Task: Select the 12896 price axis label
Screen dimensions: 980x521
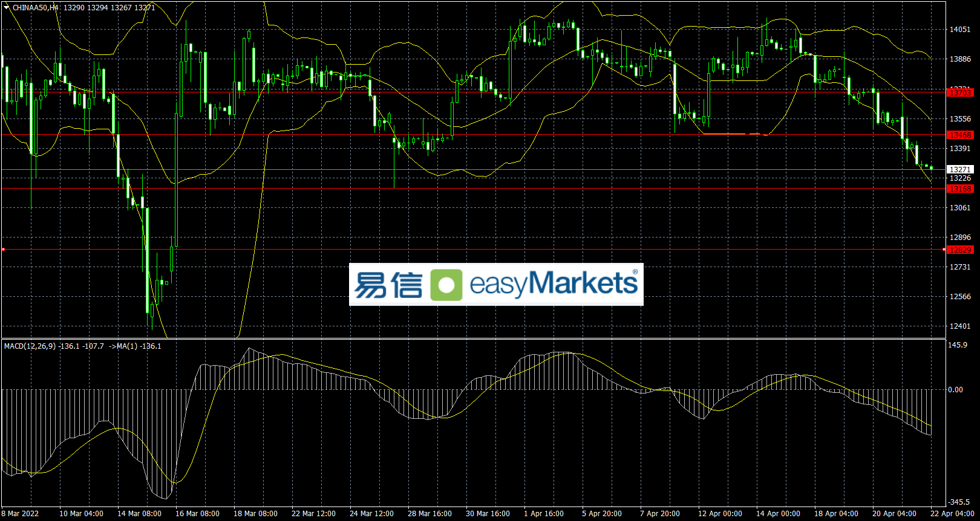Action: pyautogui.click(x=960, y=238)
